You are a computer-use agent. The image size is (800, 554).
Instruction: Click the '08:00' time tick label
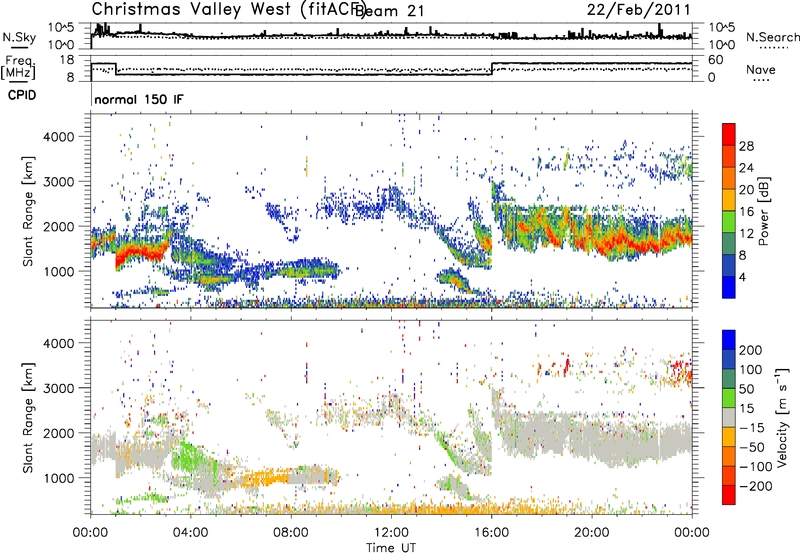point(291,533)
